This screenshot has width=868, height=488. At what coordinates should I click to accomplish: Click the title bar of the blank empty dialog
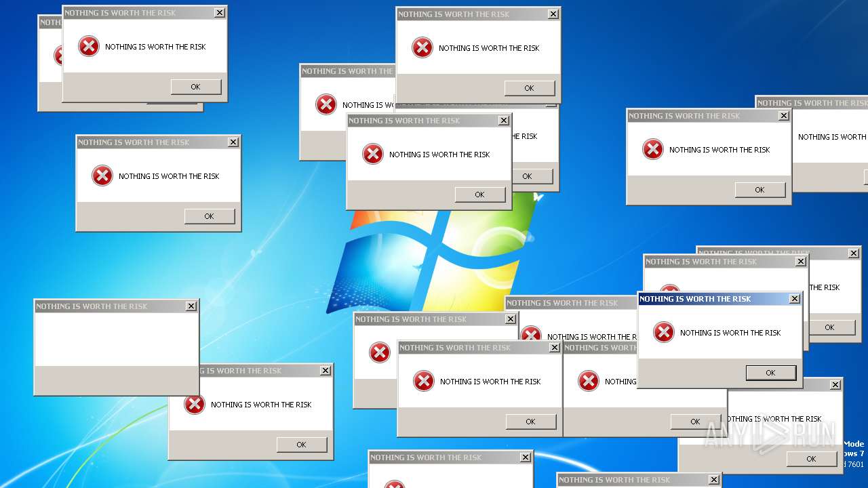coord(117,306)
